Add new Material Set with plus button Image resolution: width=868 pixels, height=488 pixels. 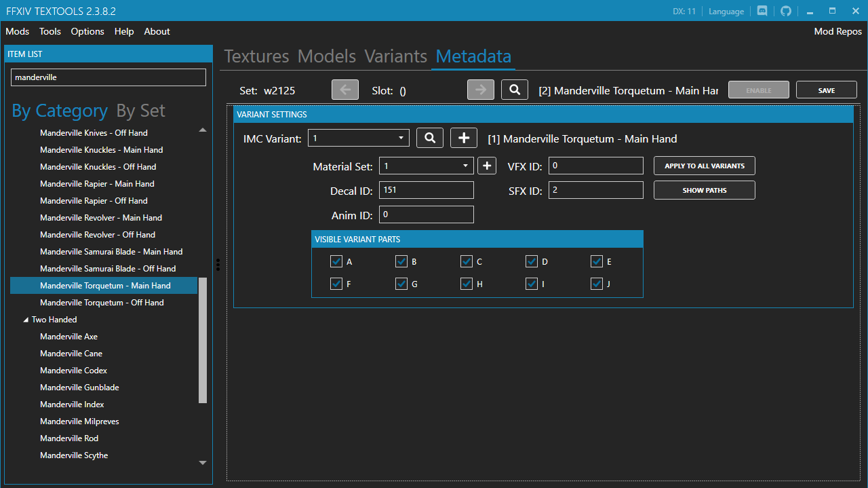[x=487, y=166]
